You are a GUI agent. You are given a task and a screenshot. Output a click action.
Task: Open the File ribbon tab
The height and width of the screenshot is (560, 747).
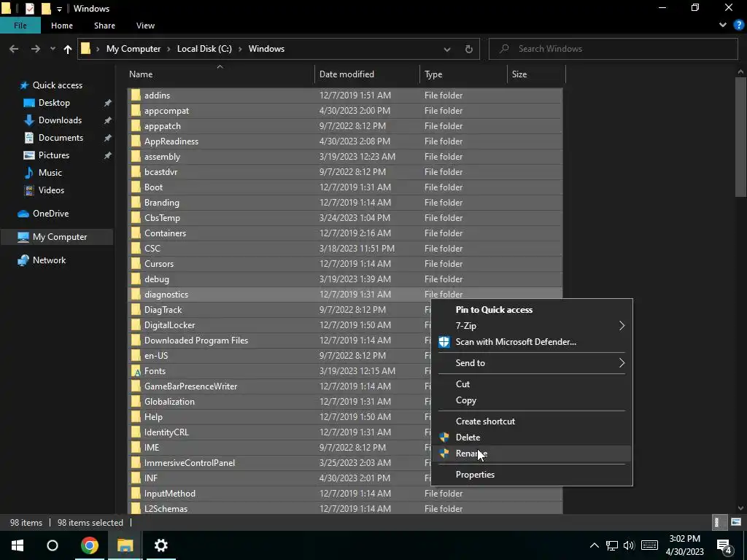pyautogui.click(x=20, y=26)
